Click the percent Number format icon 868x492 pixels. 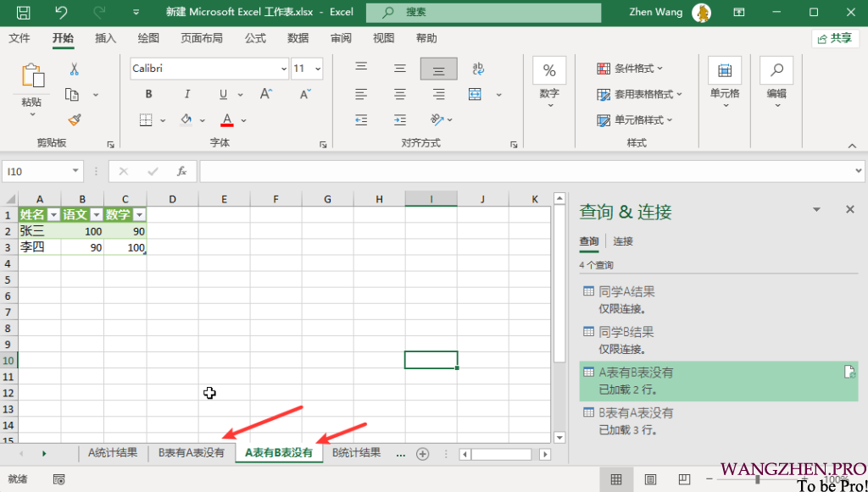(549, 70)
